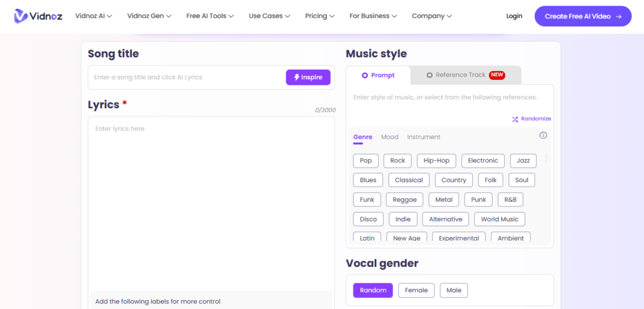This screenshot has width=644, height=309.
Task: Expand the For Business menu
Action: 373,16
